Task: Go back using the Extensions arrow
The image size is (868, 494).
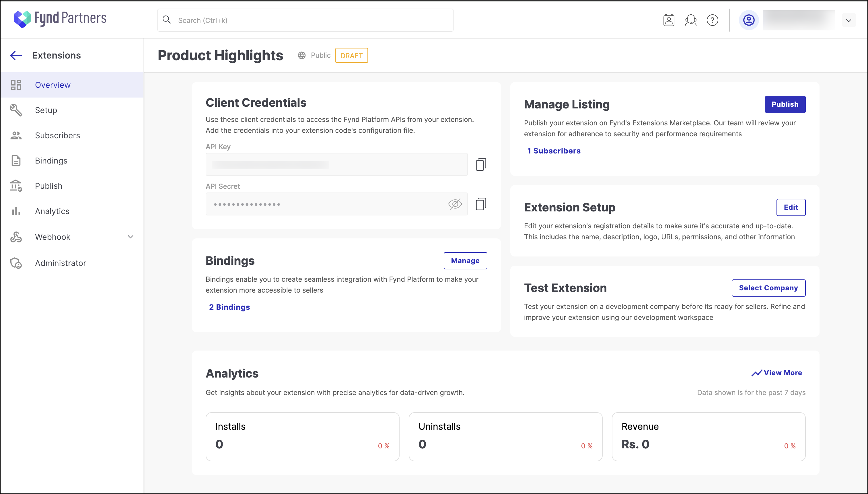Action: click(16, 55)
